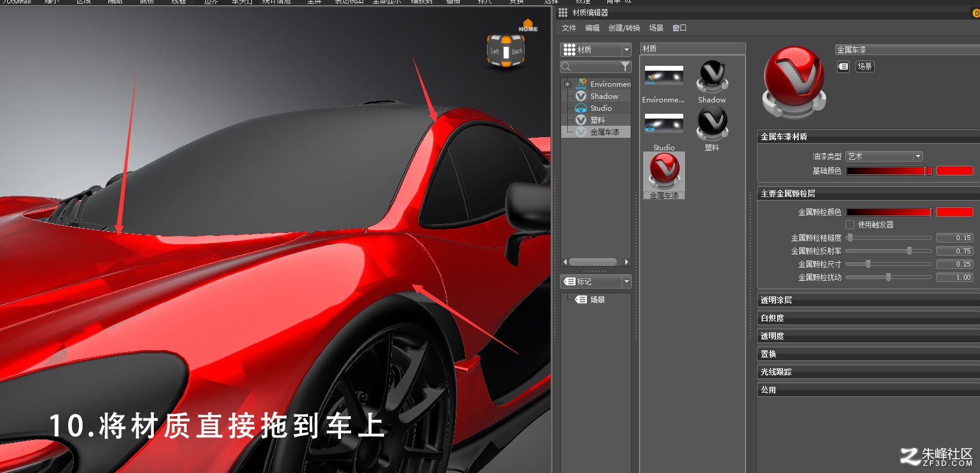Click the 金属颗粒粗糙度 value field 0.15
Viewport: 980px width, 473px height.
(954, 238)
